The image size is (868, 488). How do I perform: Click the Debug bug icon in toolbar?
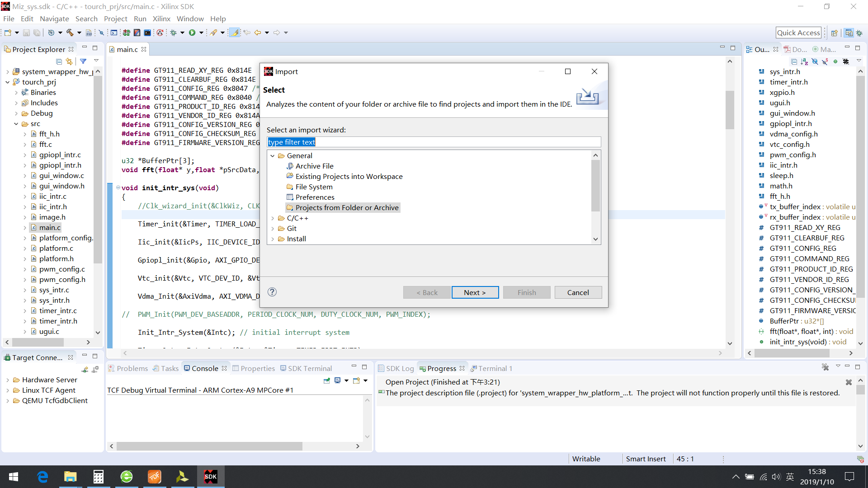click(173, 33)
